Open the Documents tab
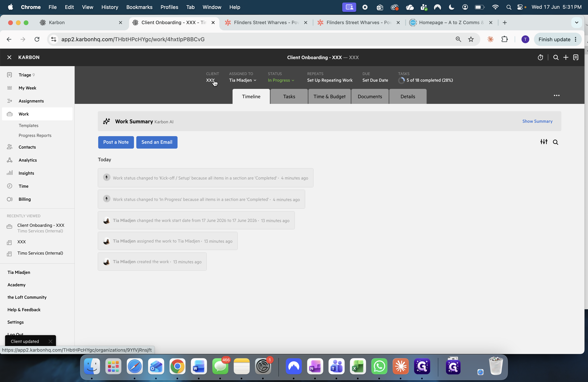The height and width of the screenshot is (382, 588). [x=370, y=96]
